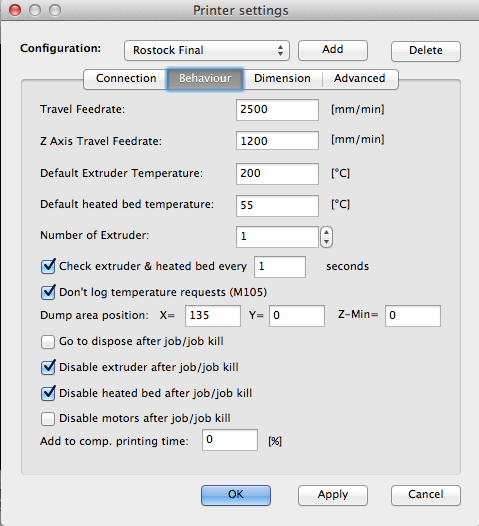The width and height of the screenshot is (479, 526).
Task: Click the Add to comp. printing time field
Action: point(230,440)
